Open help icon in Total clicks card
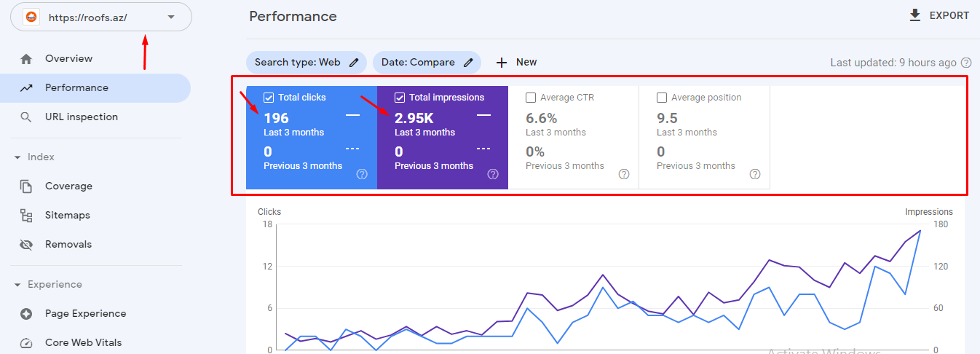 (x=362, y=174)
